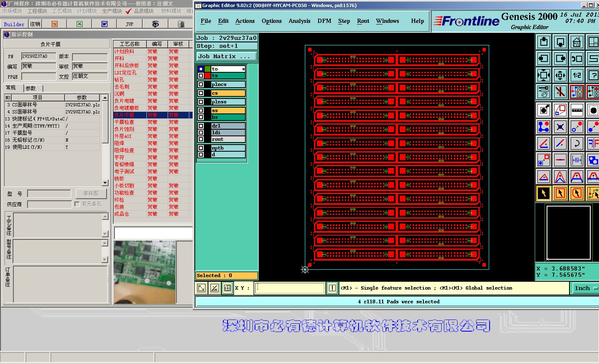Open the Analysis menu
This screenshot has height=364, width=599.
(x=299, y=21)
